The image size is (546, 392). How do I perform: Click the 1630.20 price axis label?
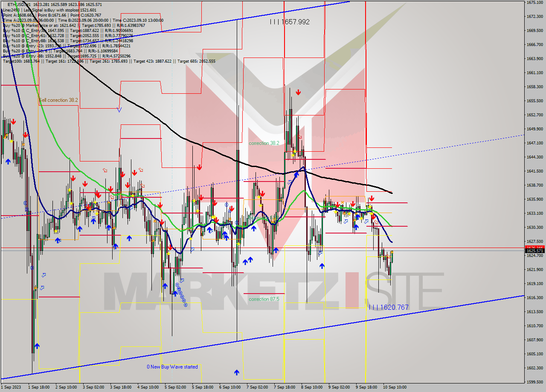(x=534, y=228)
